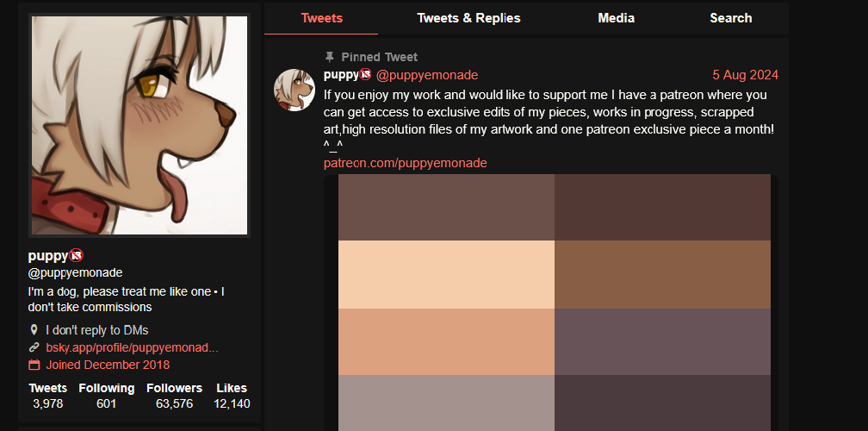Click the @puppyemonade handle in the tweet header
The image size is (868, 431).
427,75
